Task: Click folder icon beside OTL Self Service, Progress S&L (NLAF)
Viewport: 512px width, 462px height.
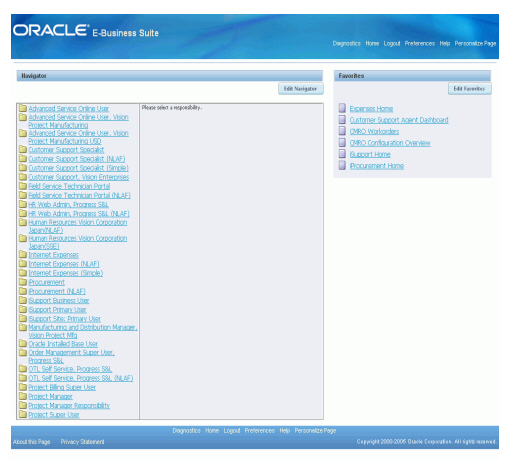Action: point(23,378)
